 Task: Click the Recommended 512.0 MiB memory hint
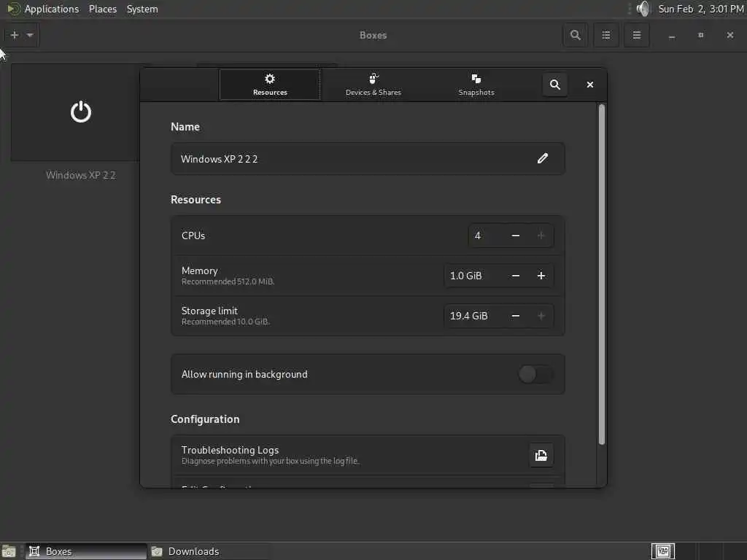[228, 282]
